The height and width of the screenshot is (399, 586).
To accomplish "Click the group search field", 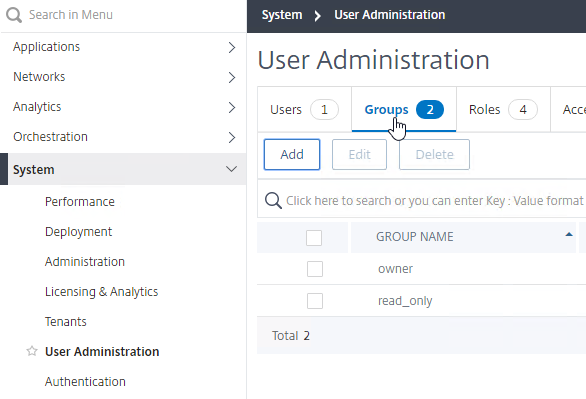I will [x=422, y=201].
